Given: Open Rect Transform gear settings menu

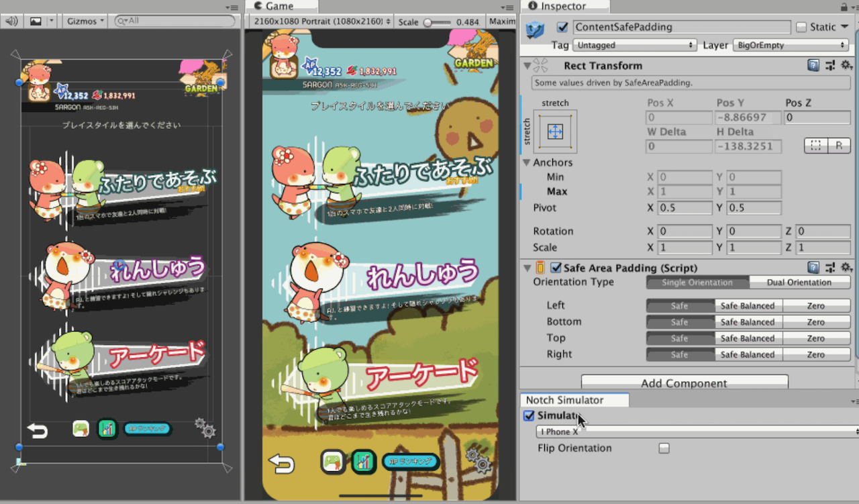Looking at the screenshot, I should (846, 65).
